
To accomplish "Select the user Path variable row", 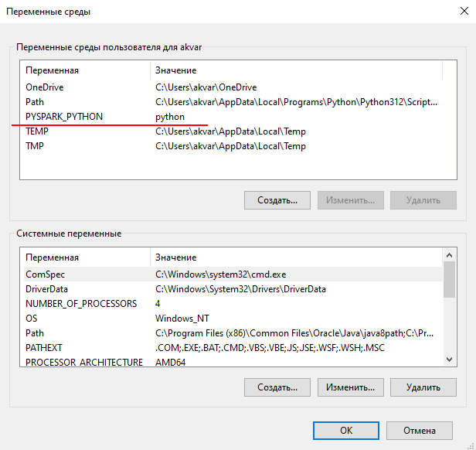I will click(x=233, y=102).
